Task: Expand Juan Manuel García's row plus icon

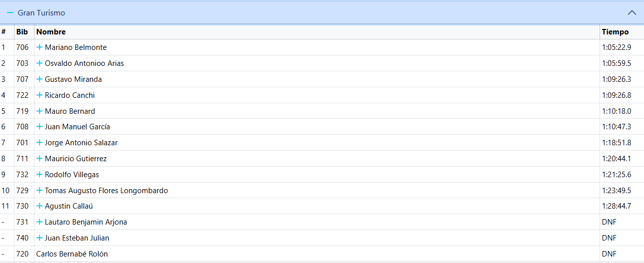Action: (x=39, y=127)
